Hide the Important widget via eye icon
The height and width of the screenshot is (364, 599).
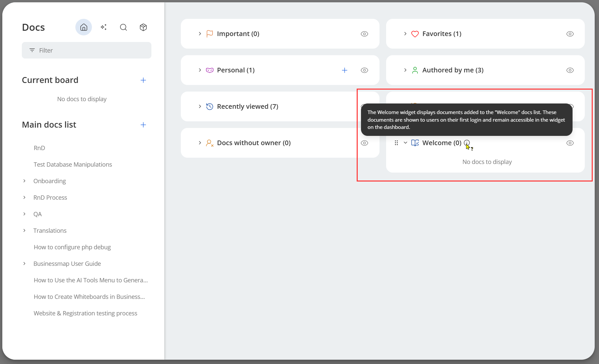point(364,34)
